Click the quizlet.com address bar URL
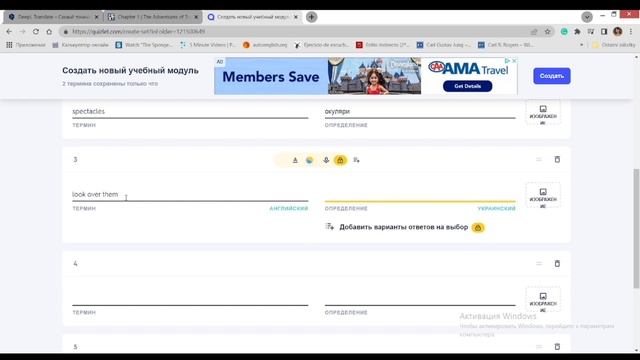This screenshot has height=360, width=640. [x=139, y=31]
